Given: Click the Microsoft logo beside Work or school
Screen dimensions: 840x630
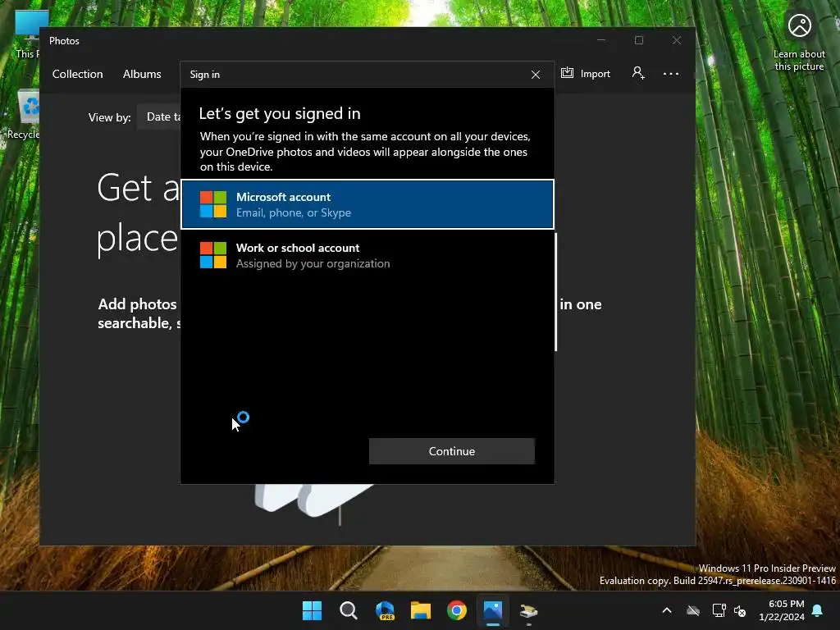Looking at the screenshot, I should (213, 255).
